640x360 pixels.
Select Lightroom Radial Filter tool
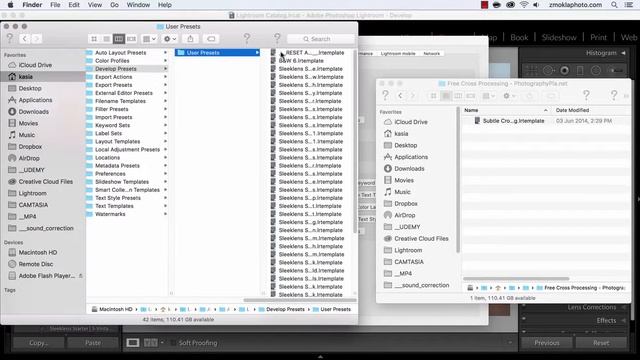tap(596, 71)
